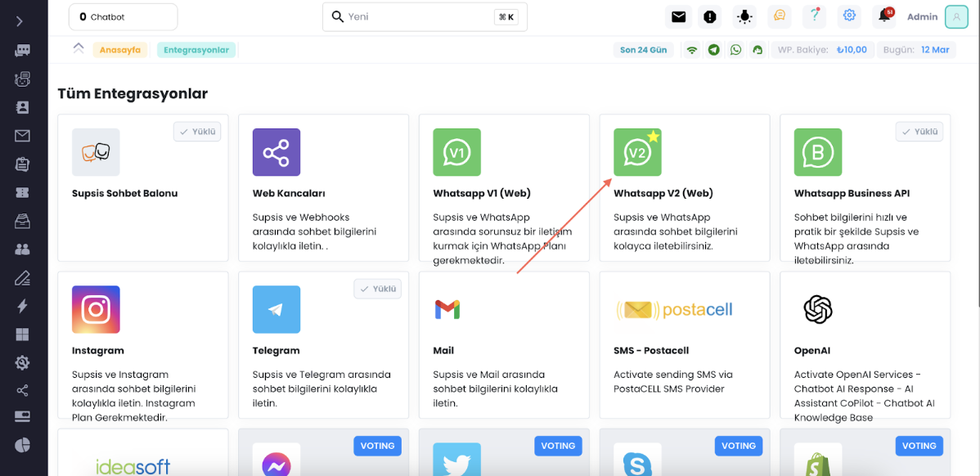
Task: Click the Tüm Entegrasyonlar heading
Action: click(x=133, y=94)
